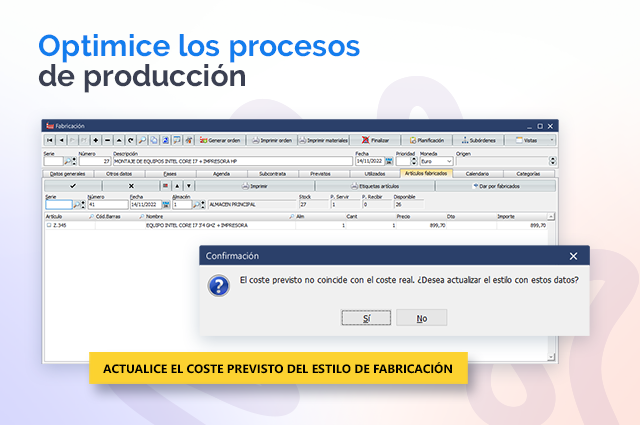Open the Calendario tab
Viewport: 640px width, 425px height.
tap(477, 173)
